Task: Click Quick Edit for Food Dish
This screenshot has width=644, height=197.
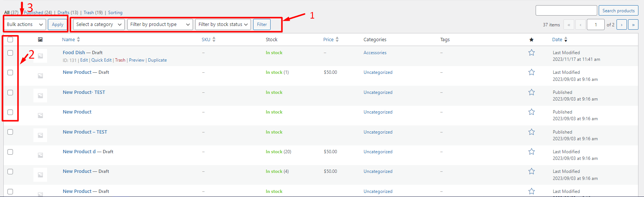Action: (101, 60)
